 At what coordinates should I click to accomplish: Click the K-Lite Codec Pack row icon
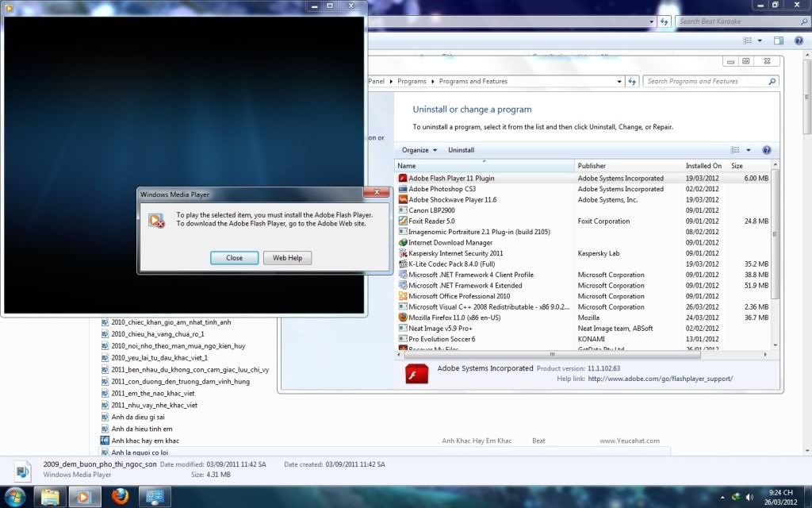[x=402, y=264]
